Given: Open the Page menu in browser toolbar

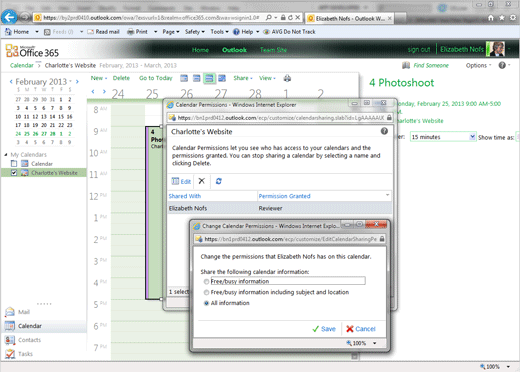Looking at the screenshot, I should [x=171, y=32].
